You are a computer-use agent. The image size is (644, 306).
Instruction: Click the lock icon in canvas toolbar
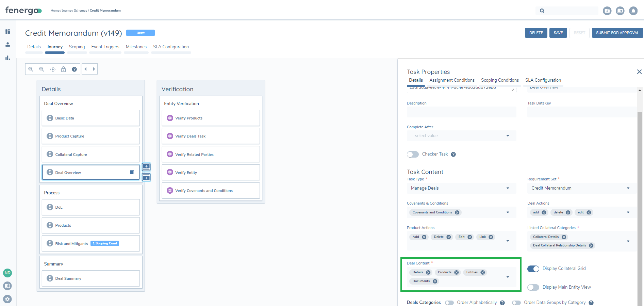(63, 69)
